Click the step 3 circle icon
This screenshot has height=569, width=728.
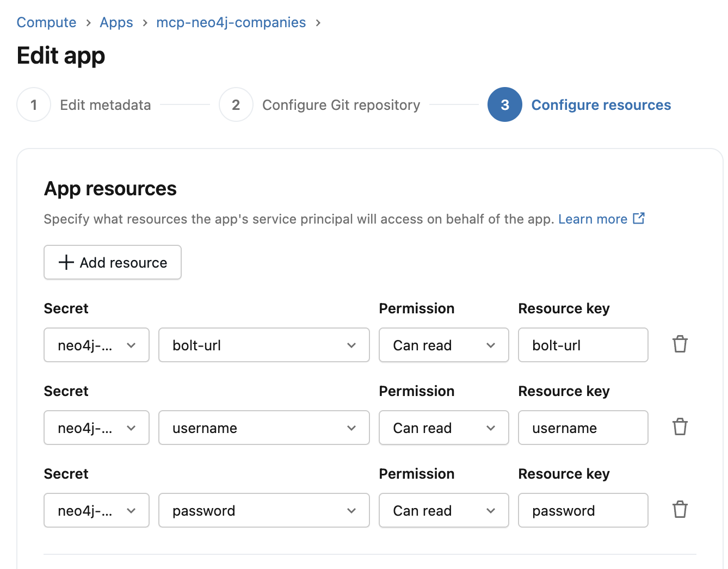504,104
